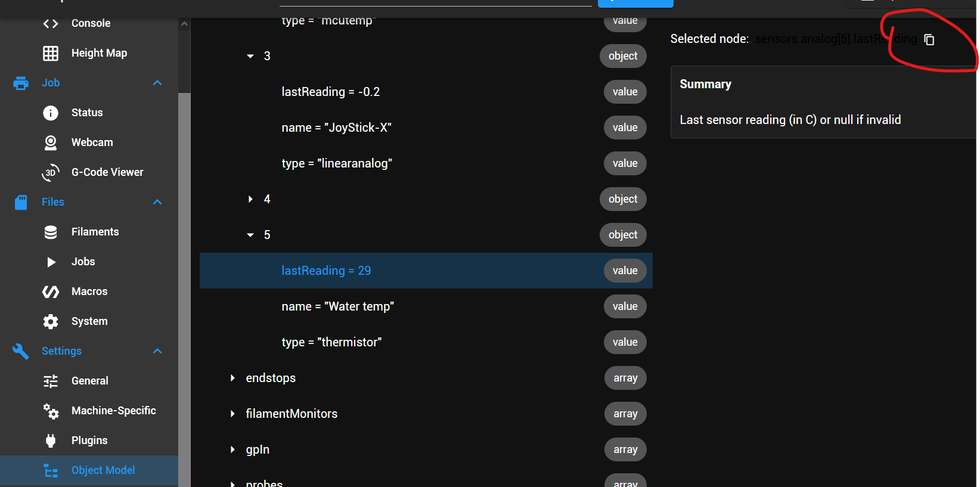Image resolution: width=980 pixels, height=487 pixels.
Task: Click the Height Map grid icon
Action: (51, 53)
